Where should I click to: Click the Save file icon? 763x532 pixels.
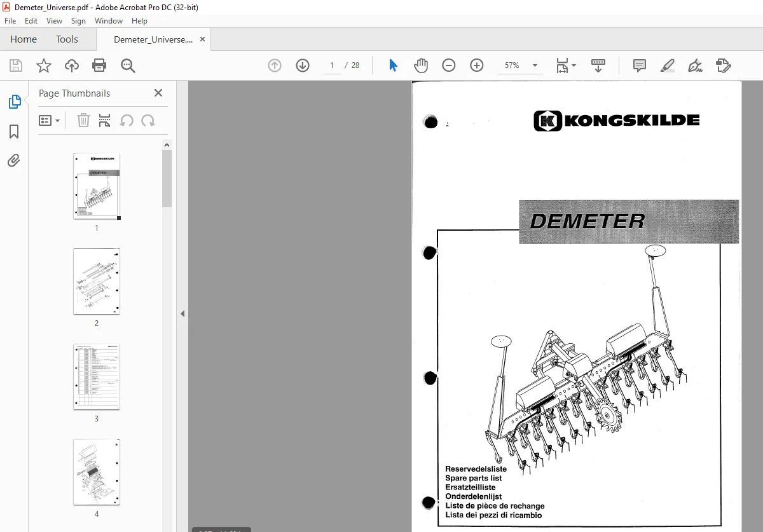tap(16, 65)
